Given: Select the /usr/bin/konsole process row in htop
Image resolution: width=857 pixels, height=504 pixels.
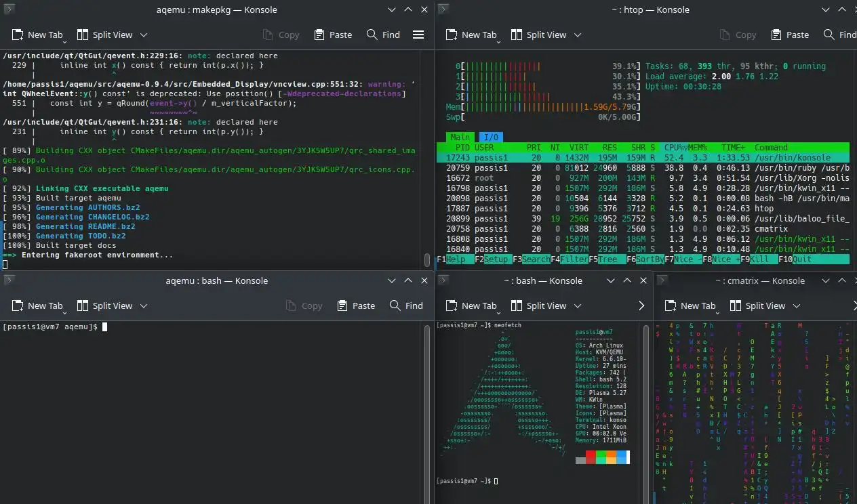Looking at the screenshot, I should click(643, 157).
